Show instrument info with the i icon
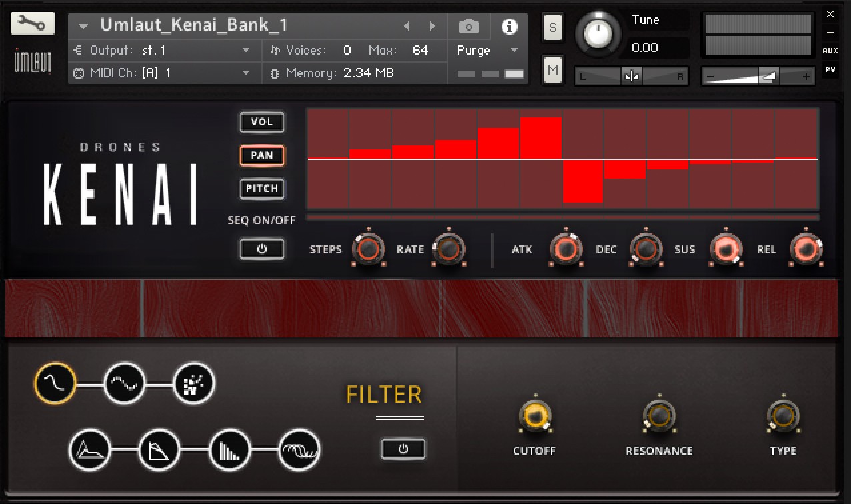This screenshot has width=851, height=504. (x=510, y=27)
